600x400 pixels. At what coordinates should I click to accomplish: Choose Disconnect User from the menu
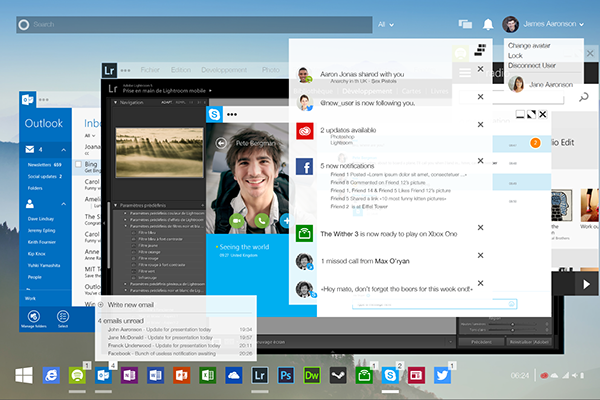tap(532, 65)
